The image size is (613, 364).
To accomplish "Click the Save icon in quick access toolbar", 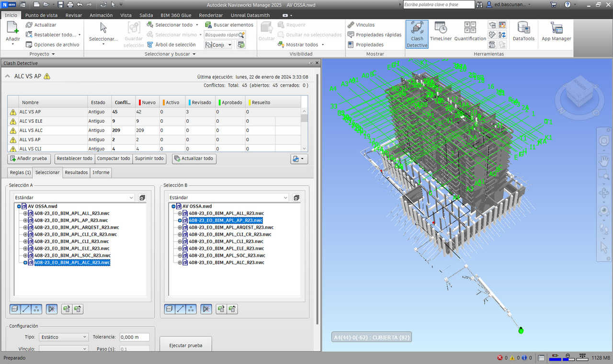I will [60, 4].
